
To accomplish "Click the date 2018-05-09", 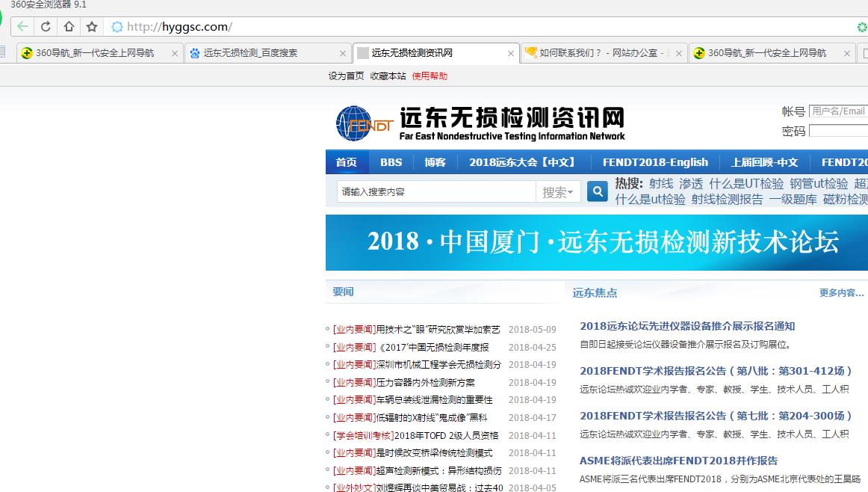I will (532, 330).
